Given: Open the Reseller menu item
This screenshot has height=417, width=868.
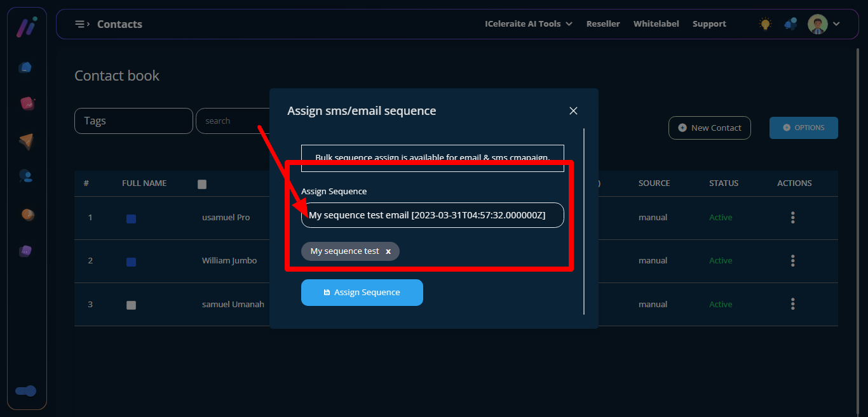Looking at the screenshot, I should tap(602, 24).
